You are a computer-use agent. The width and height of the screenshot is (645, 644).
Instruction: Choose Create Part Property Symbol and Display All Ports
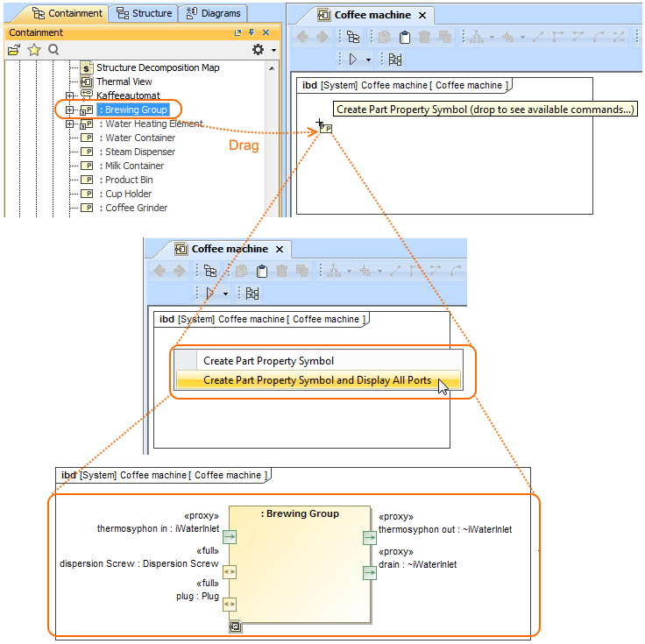click(x=316, y=380)
